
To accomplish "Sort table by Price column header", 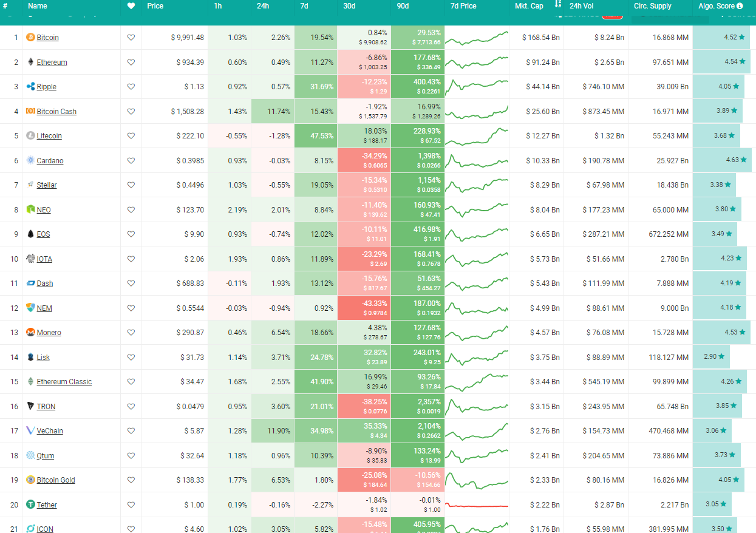I will (155, 6).
